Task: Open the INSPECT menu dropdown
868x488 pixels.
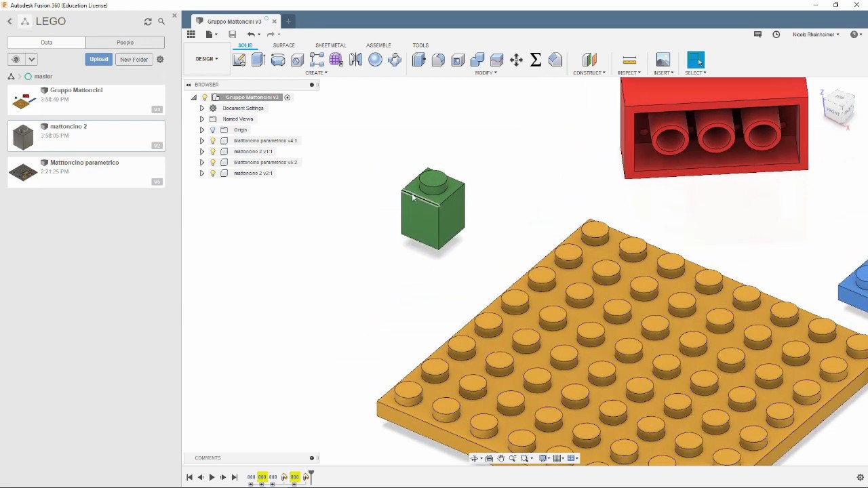Action: coord(629,73)
